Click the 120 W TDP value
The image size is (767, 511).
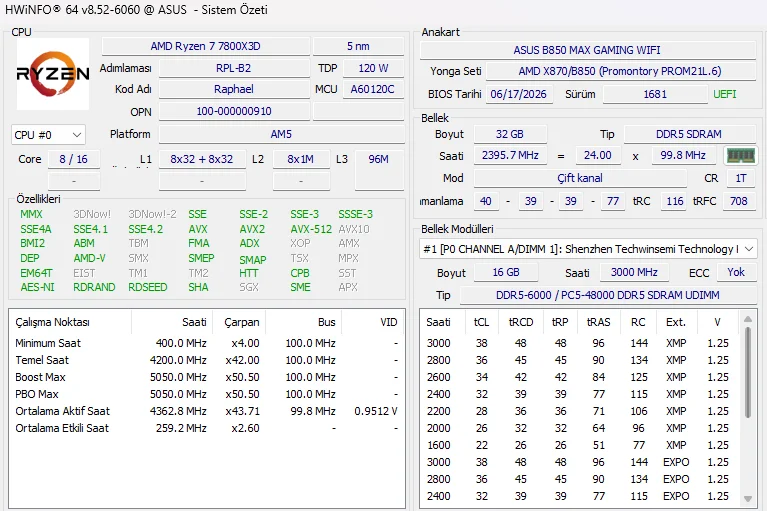[373, 68]
